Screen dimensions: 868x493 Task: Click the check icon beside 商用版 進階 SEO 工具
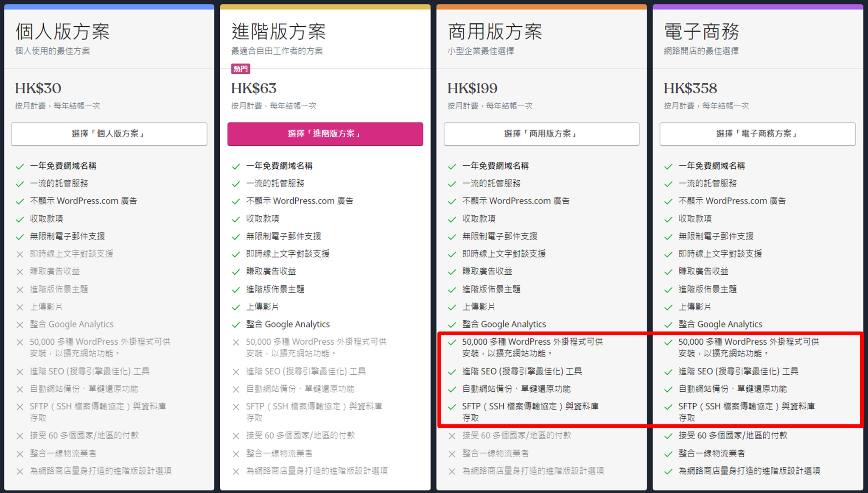pos(452,372)
